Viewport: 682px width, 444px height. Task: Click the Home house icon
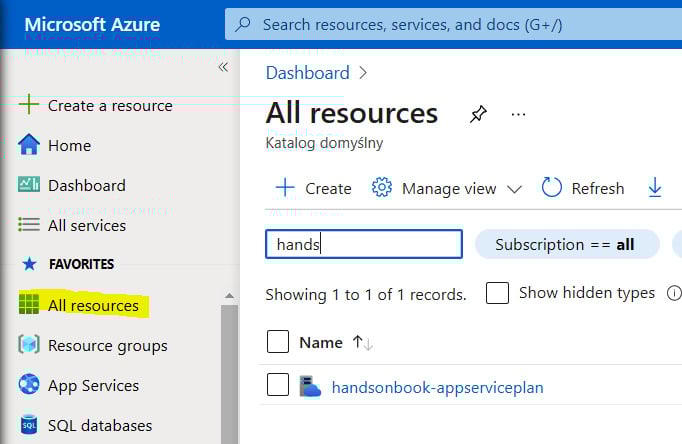coord(29,144)
